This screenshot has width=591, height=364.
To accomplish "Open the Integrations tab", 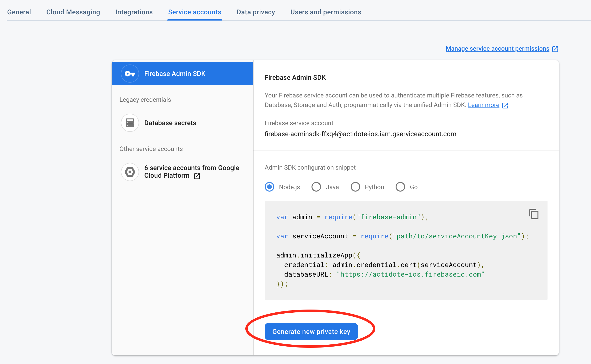I will click(x=134, y=12).
